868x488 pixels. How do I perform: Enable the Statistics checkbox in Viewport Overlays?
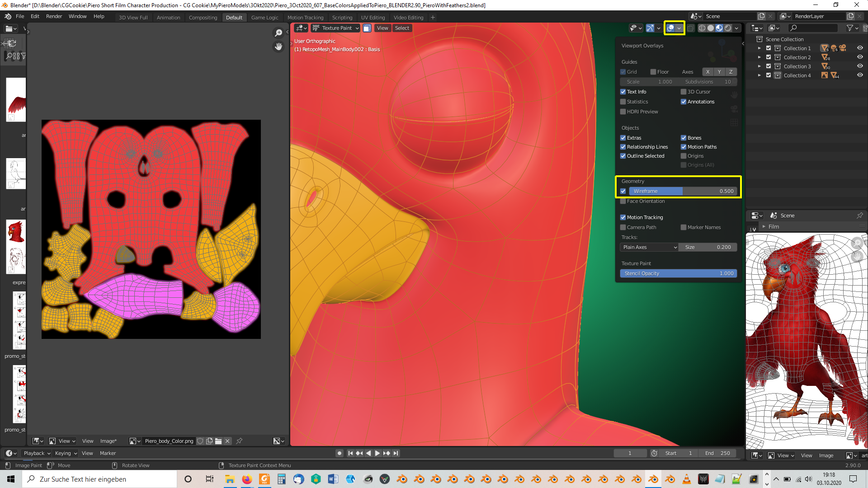pyautogui.click(x=623, y=102)
